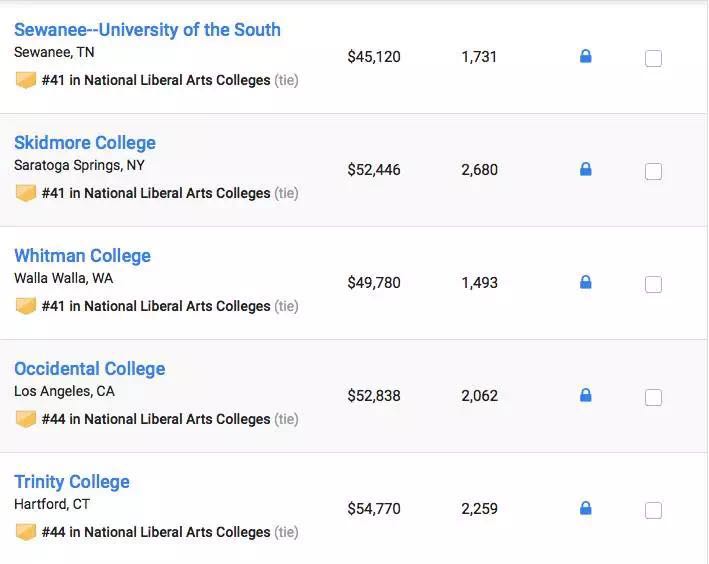Visit the Occidental College link
The height and width of the screenshot is (564, 709).
90,369
